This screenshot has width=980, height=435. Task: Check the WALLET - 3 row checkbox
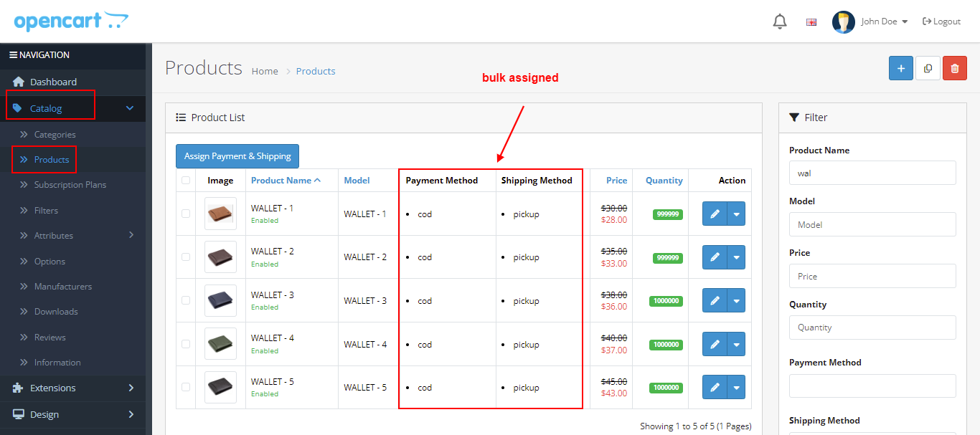pyautogui.click(x=186, y=300)
